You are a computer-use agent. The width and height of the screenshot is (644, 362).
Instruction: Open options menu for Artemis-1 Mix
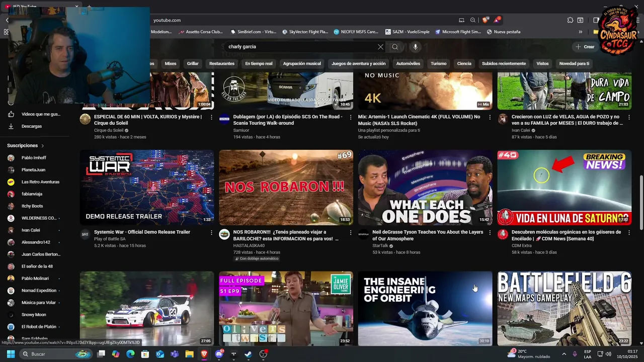tap(490, 117)
